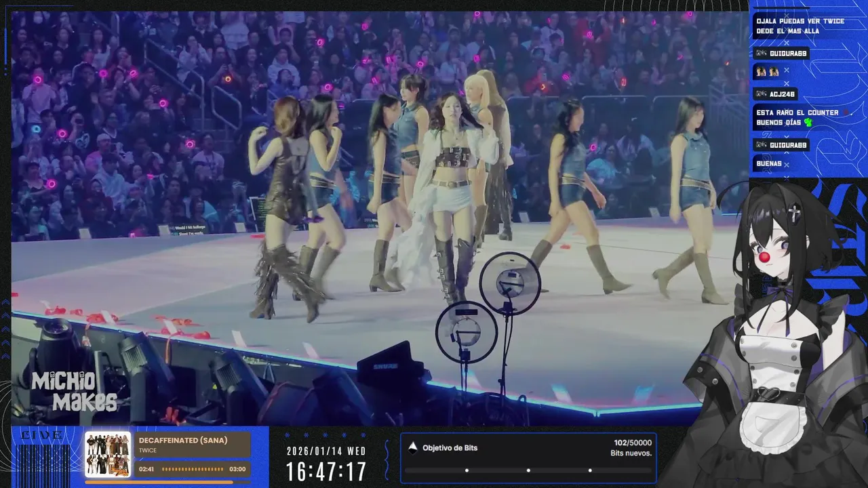The image size is (868, 488).
Task: Click the BUENAS chat message
Action: (769, 164)
